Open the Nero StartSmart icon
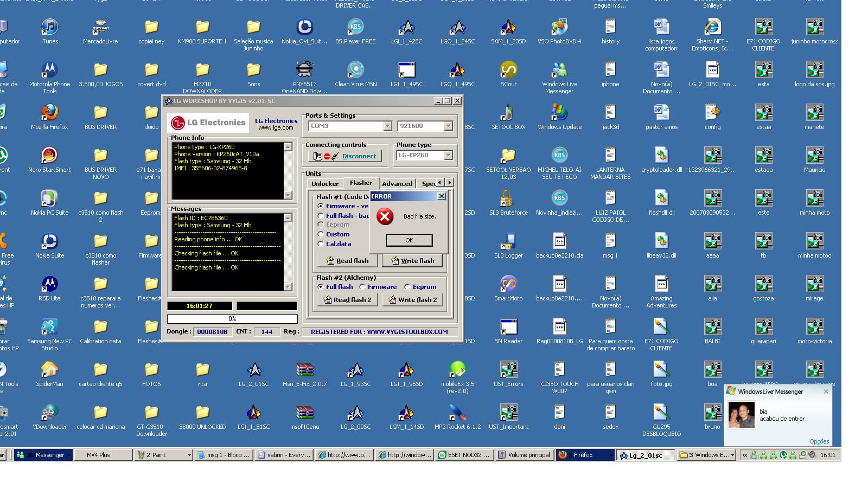Screen dimensions: 868x488 [x=49, y=160]
